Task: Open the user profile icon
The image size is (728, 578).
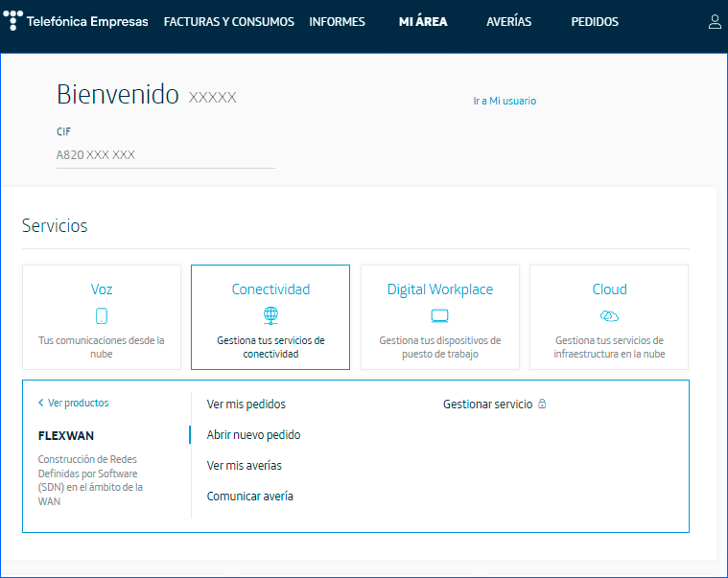Action: [715, 21]
